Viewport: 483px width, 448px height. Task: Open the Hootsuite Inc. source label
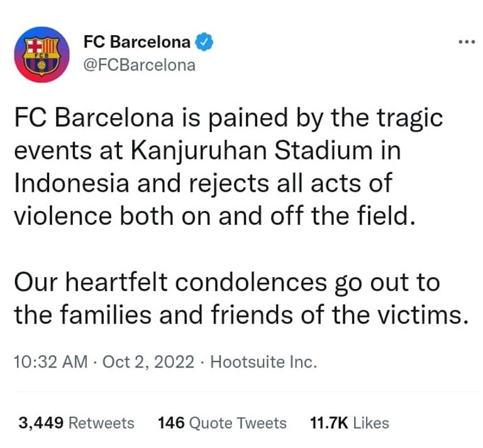263,363
